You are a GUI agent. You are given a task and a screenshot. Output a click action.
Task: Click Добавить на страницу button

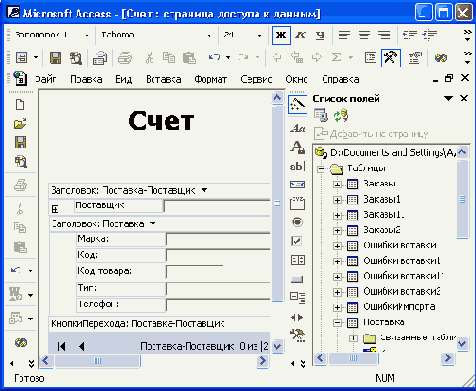point(371,134)
